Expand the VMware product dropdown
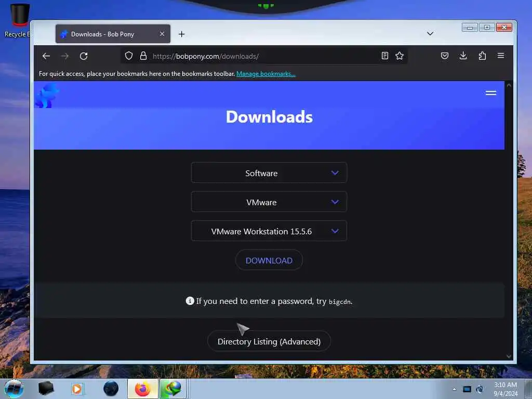This screenshot has height=399, width=532. (269, 202)
